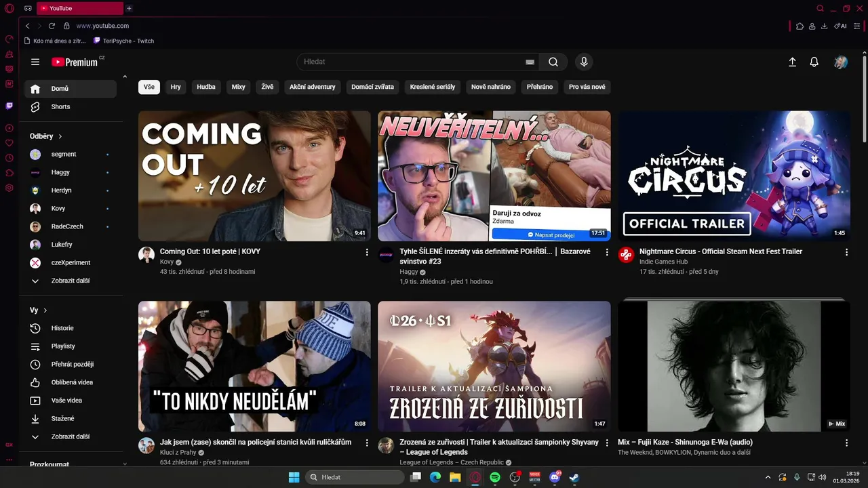Show hidden system tray icons
This screenshot has height=488, width=868.
[x=768, y=477]
